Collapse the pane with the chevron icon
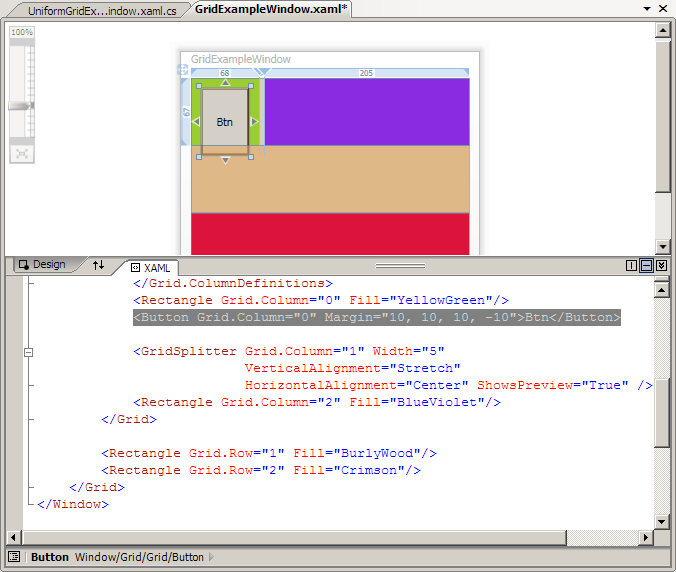Image resolution: width=676 pixels, height=572 pixels. tap(661, 266)
